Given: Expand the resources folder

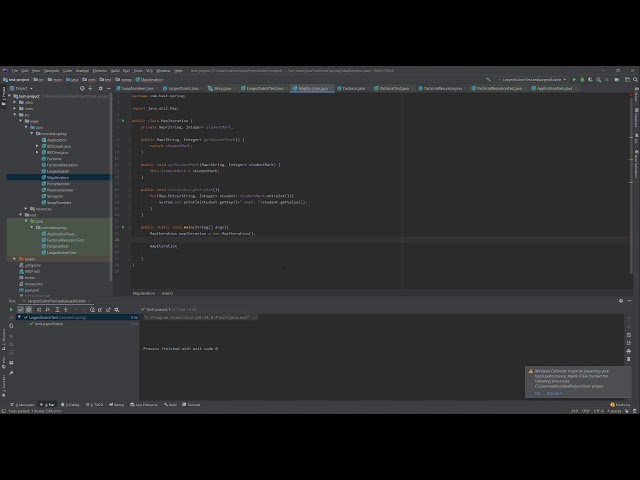Looking at the screenshot, I should tap(27, 209).
